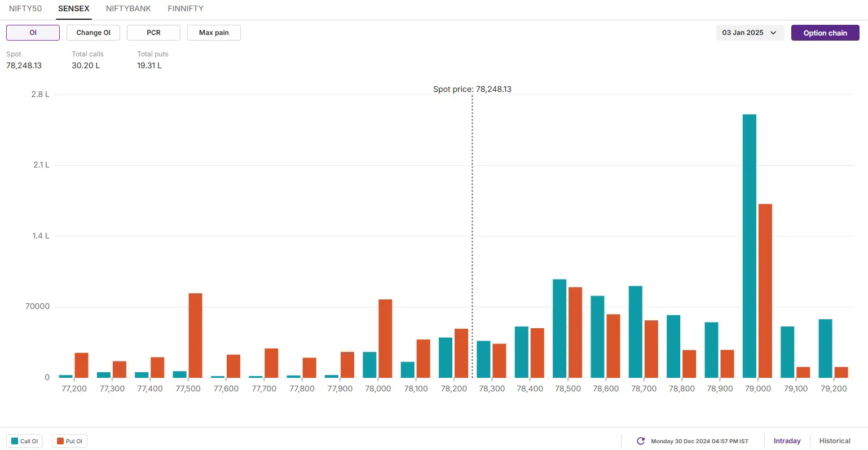Select the OI view button
This screenshot has height=450, width=868.
33,33
